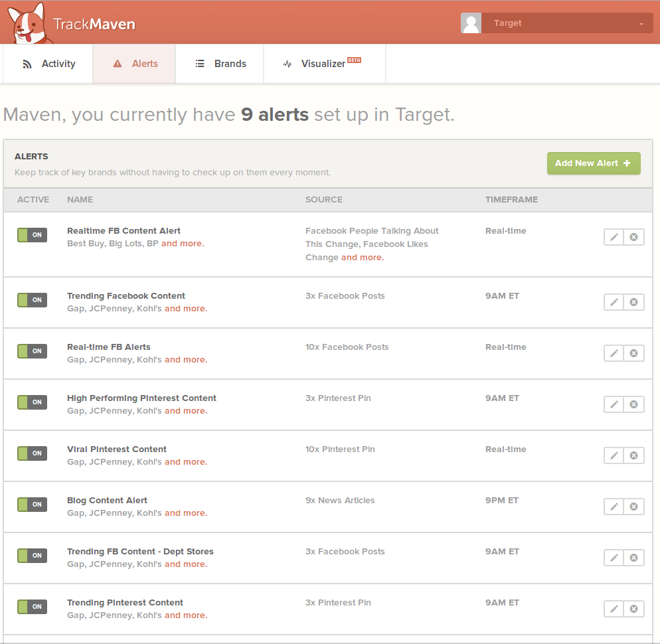Edit High Performing Pinterest Content alert
The image size is (660, 644).
click(614, 404)
